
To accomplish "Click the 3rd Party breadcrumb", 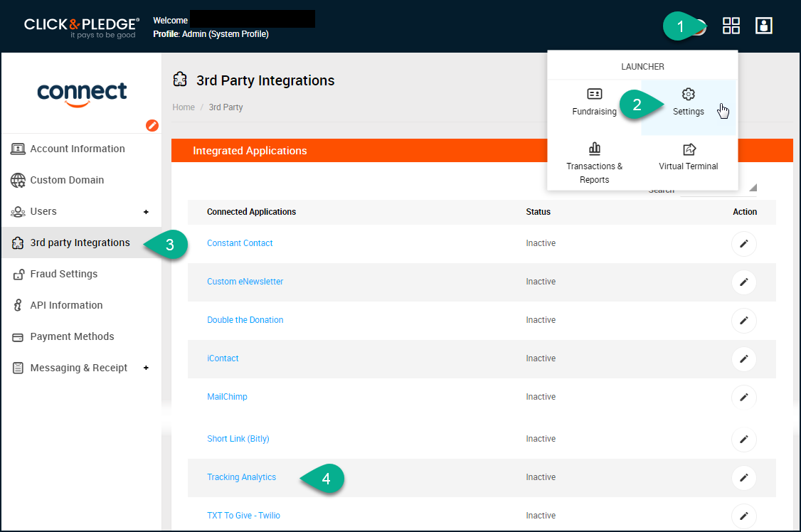I will click(226, 107).
